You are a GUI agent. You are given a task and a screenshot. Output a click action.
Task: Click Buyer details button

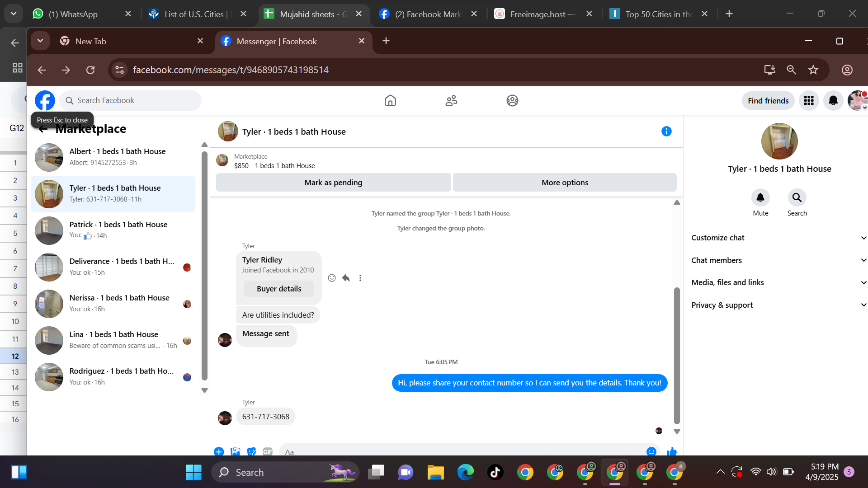point(279,289)
